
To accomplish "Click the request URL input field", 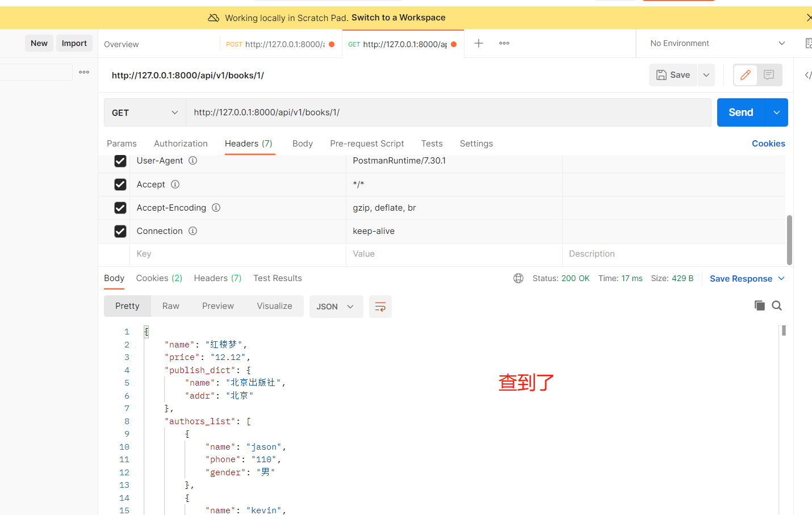I will point(449,112).
